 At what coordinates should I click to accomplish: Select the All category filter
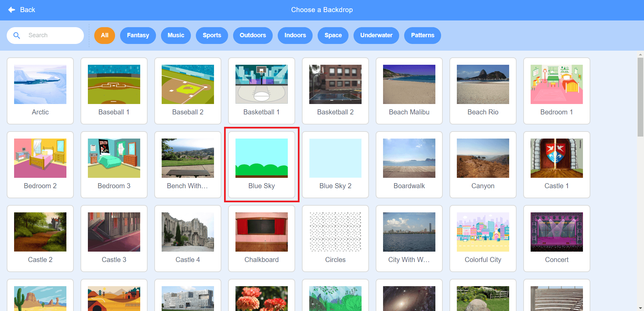point(104,35)
